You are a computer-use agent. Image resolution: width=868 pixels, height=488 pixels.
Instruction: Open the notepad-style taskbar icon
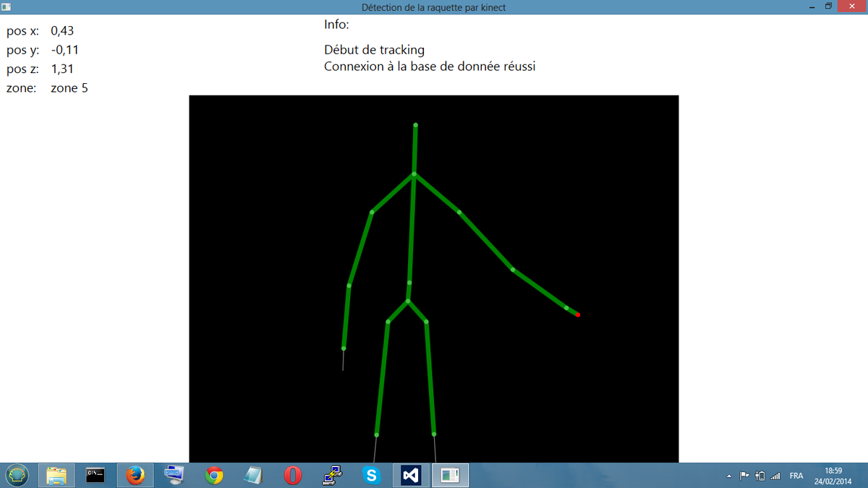[252, 475]
